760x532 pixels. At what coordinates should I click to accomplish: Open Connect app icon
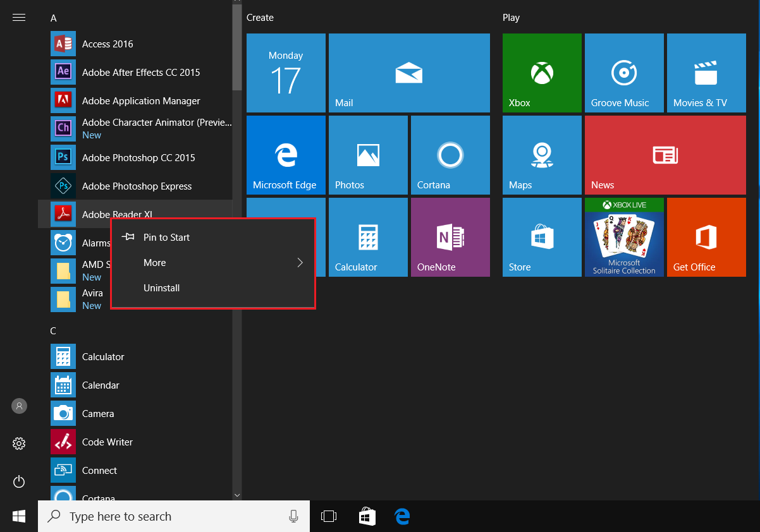tap(63, 470)
